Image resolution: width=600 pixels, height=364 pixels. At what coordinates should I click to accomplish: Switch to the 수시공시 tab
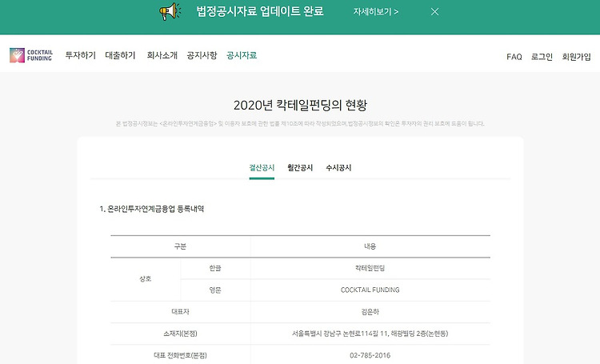338,168
